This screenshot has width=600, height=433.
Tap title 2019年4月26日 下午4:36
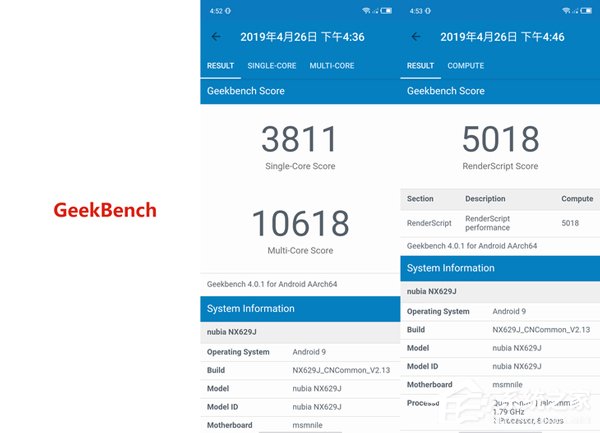click(x=302, y=37)
